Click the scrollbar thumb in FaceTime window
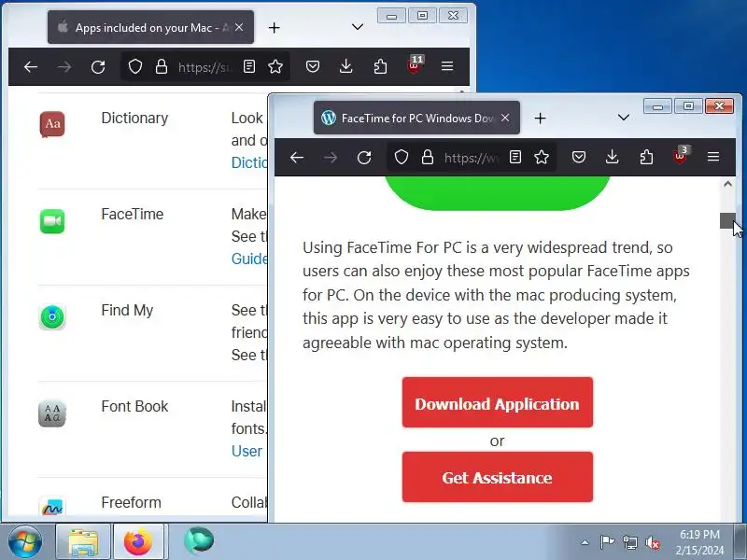This screenshot has width=747, height=560. tap(727, 221)
